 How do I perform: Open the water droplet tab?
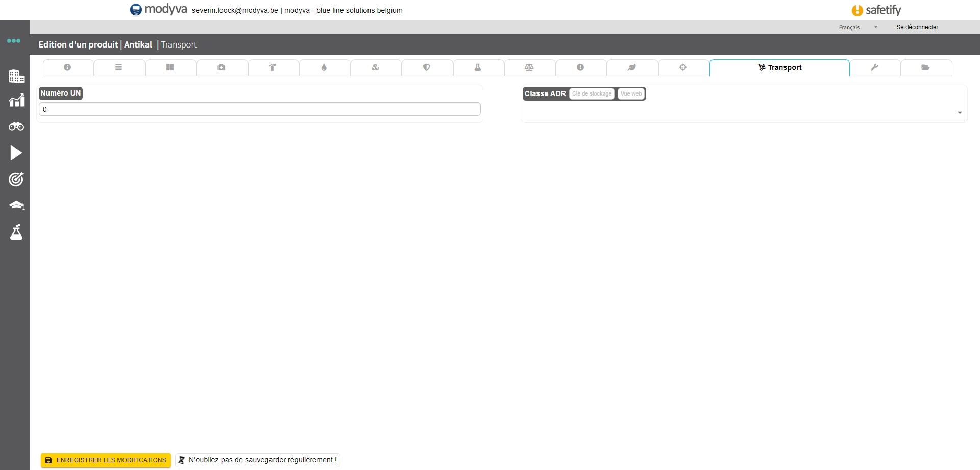click(324, 67)
